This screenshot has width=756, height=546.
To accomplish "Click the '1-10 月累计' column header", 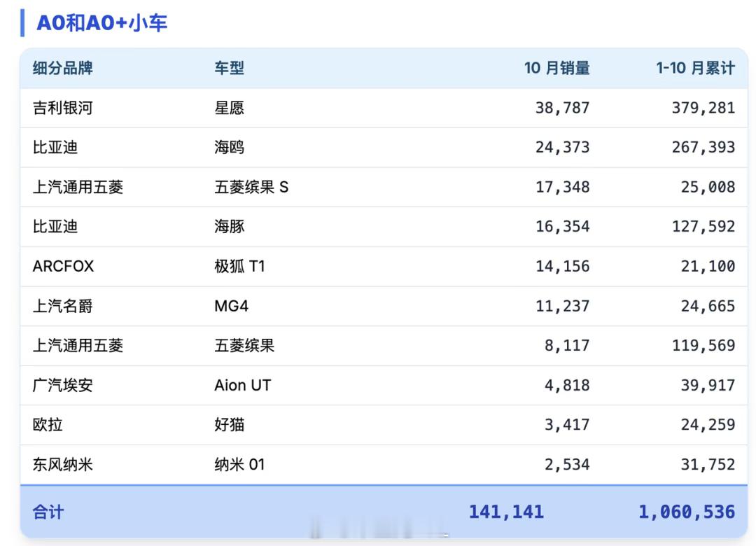I will click(695, 68).
